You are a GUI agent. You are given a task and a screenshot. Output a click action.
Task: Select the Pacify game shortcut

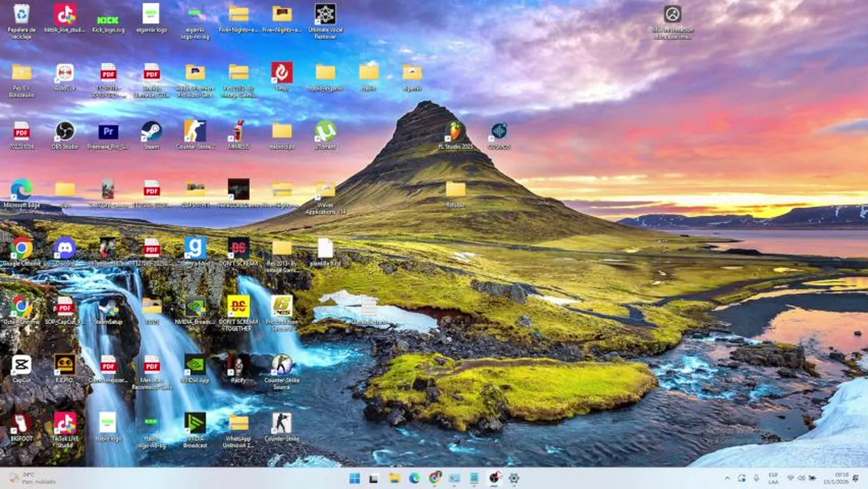click(238, 368)
